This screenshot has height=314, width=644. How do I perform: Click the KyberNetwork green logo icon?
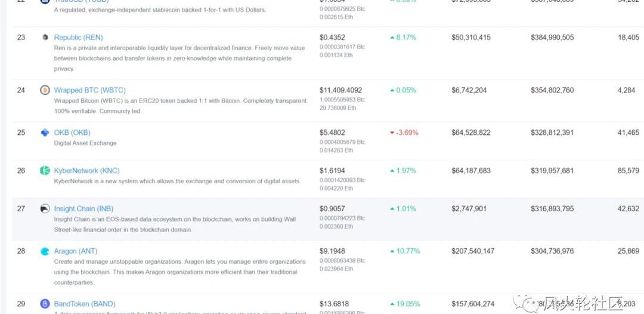[x=45, y=171]
